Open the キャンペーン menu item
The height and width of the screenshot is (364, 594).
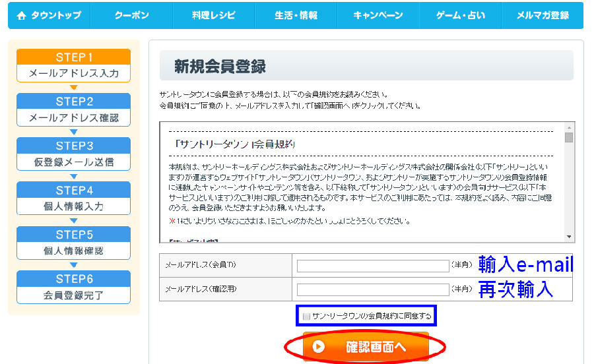(378, 16)
